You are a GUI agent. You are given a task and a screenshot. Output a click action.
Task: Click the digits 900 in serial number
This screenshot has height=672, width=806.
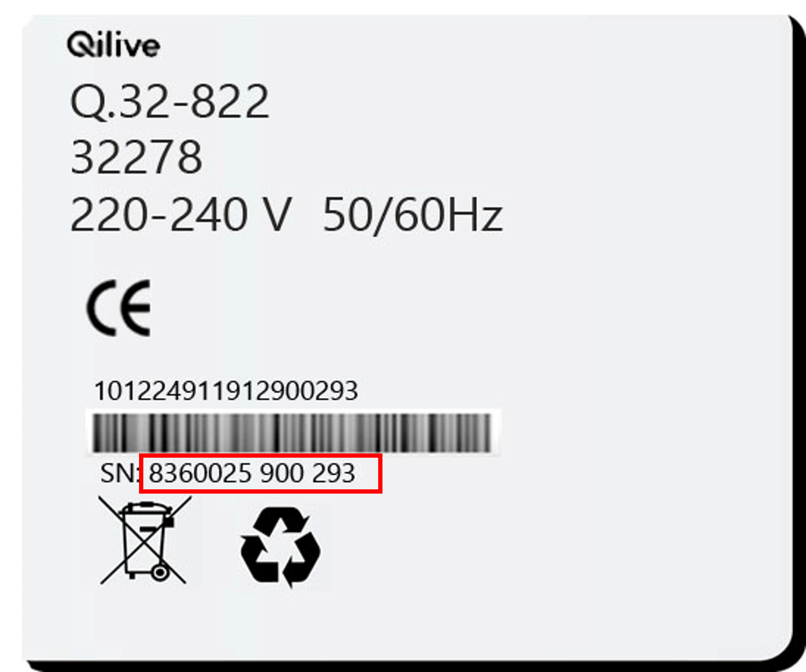tap(282, 473)
